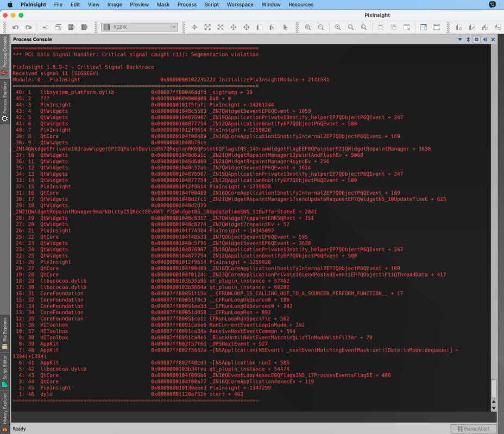Click the 'Segmentation violation' error line
504x434 pixels.
coord(135,55)
